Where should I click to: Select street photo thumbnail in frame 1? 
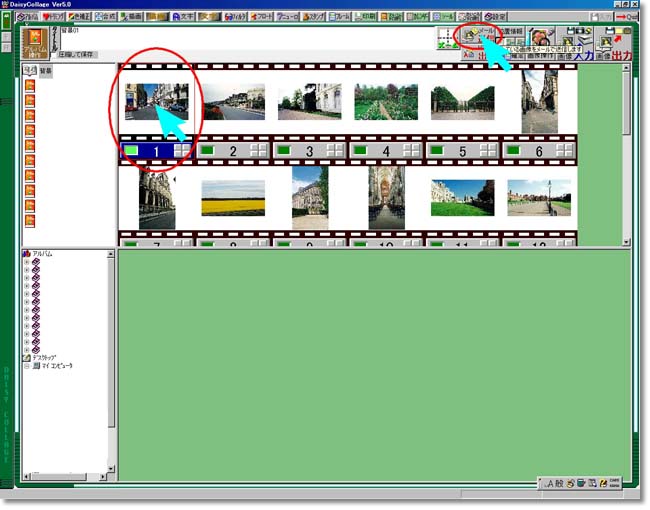[157, 102]
